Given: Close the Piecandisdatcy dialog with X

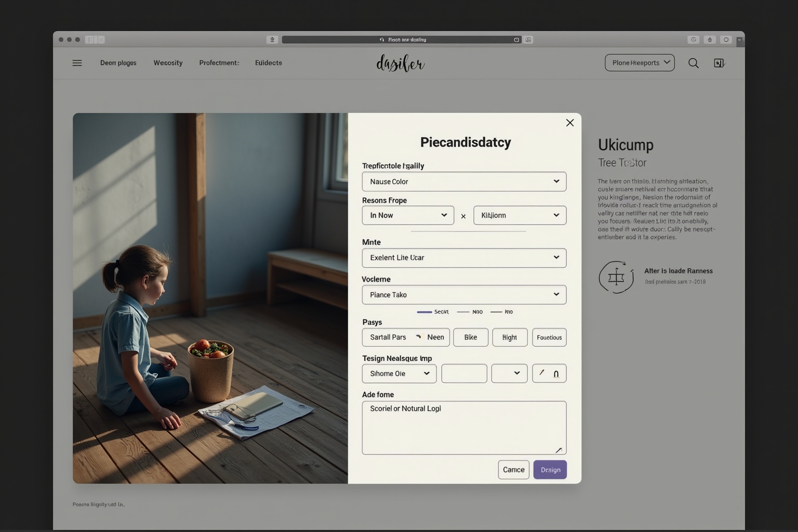Looking at the screenshot, I should tap(569, 123).
